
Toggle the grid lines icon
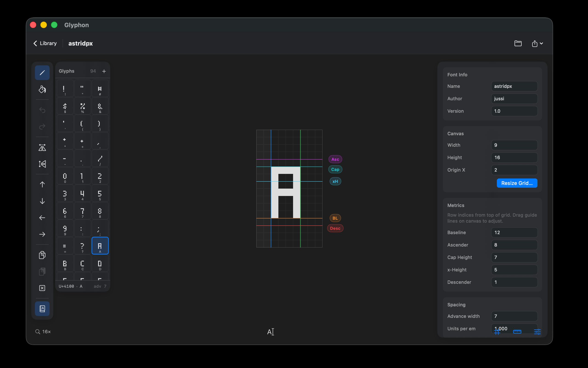497,331
